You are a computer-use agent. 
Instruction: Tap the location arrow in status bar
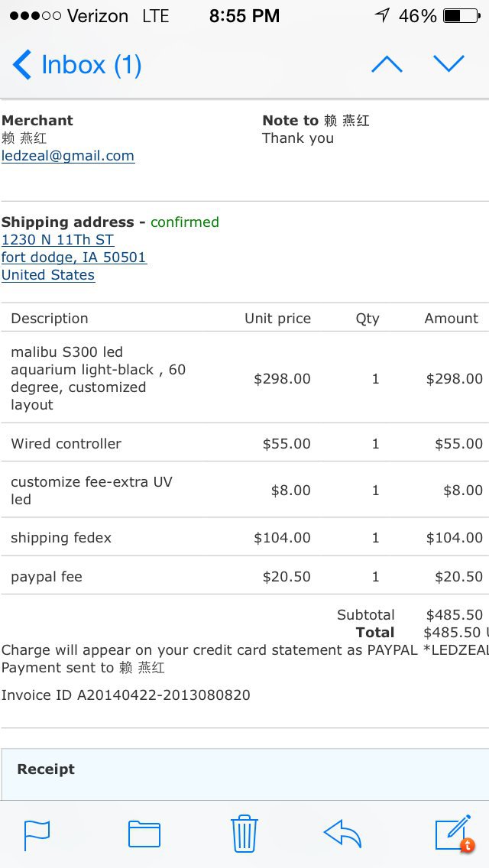click(x=382, y=16)
